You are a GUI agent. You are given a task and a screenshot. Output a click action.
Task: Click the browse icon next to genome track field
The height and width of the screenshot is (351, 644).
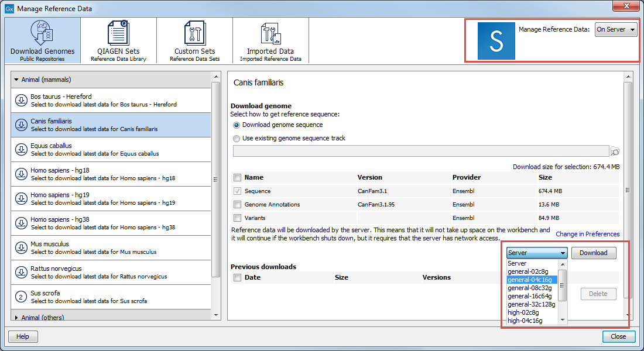[615, 152]
